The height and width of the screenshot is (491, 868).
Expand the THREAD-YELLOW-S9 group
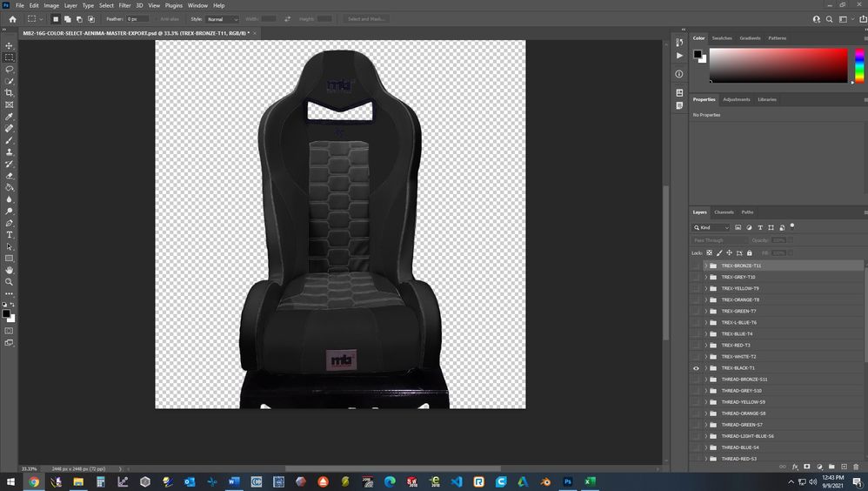pyautogui.click(x=706, y=402)
